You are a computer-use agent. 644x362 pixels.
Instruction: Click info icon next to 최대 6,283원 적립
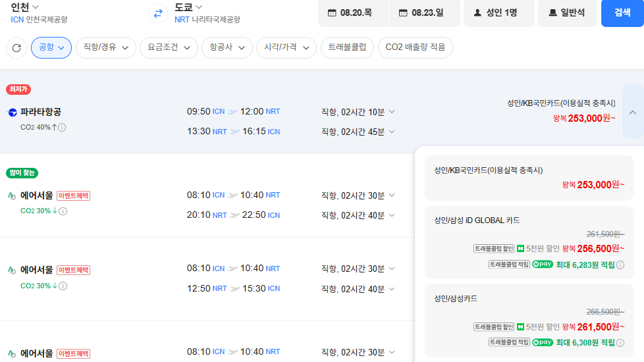pos(620,265)
